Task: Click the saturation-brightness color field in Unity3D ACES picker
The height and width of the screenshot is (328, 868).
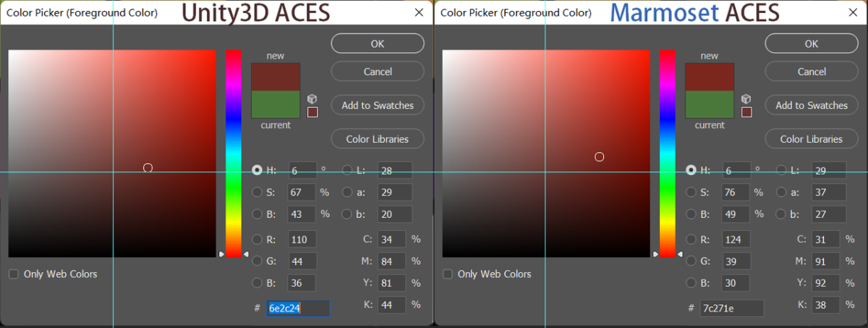Action: (112, 154)
